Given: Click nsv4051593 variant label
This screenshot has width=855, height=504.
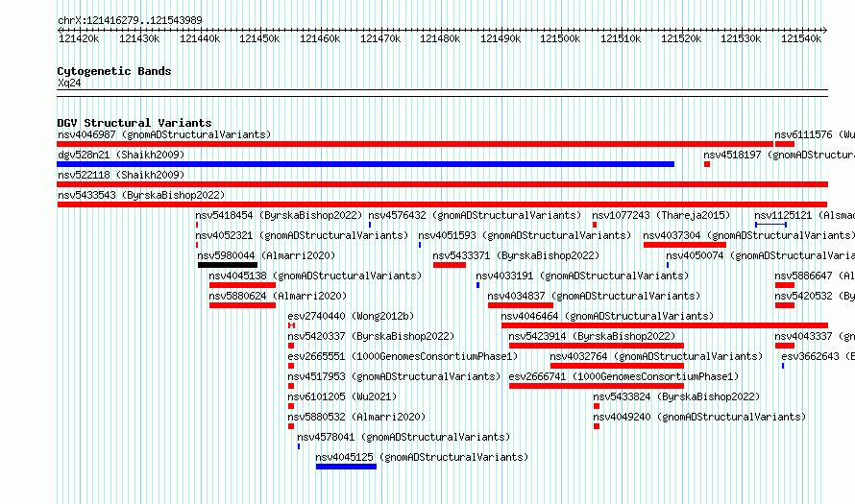Looking at the screenshot, I should [x=525, y=235].
